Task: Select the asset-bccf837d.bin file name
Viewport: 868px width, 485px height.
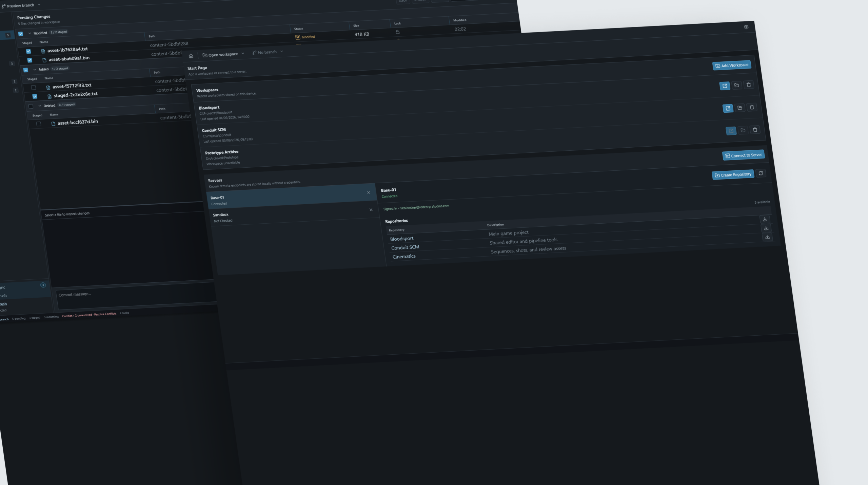Action: (x=78, y=122)
